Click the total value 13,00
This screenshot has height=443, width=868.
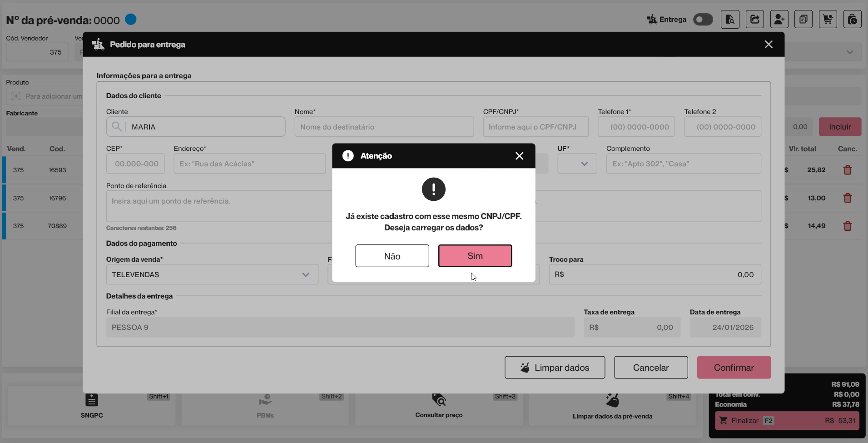pyautogui.click(x=817, y=198)
